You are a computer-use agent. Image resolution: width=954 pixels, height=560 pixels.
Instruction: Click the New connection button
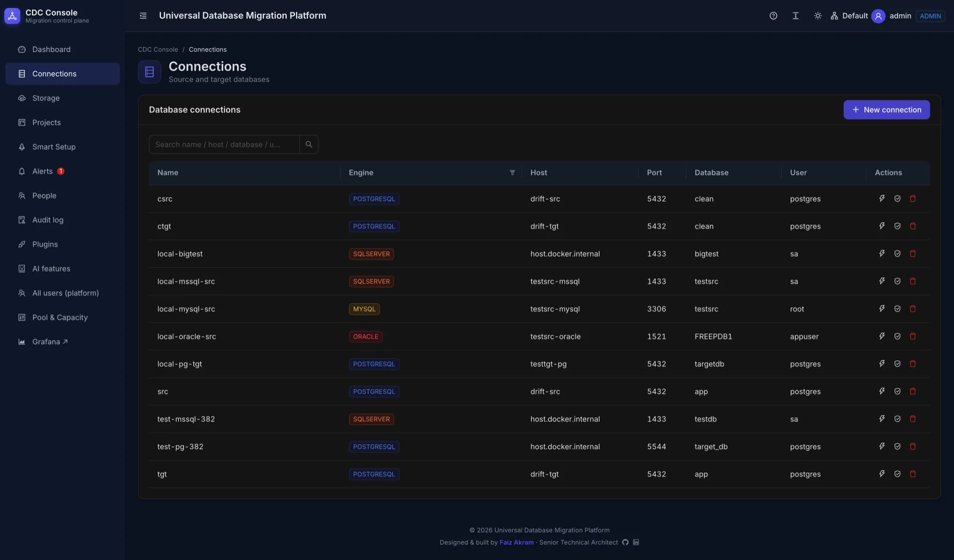(886, 110)
